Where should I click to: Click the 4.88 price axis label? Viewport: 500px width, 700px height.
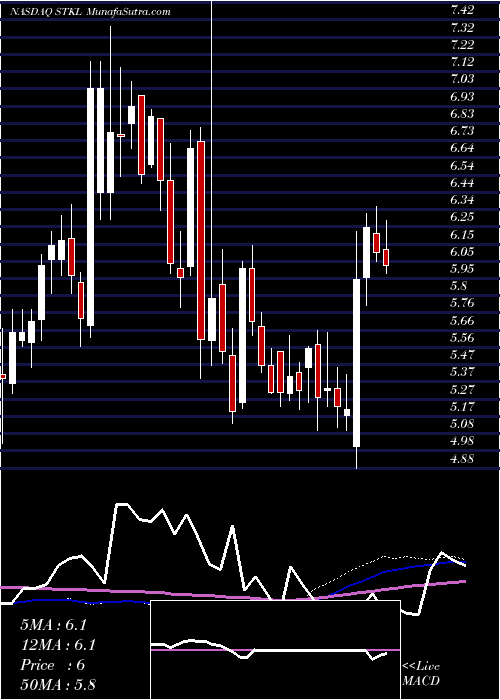pyautogui.click(x=462, y=458)
